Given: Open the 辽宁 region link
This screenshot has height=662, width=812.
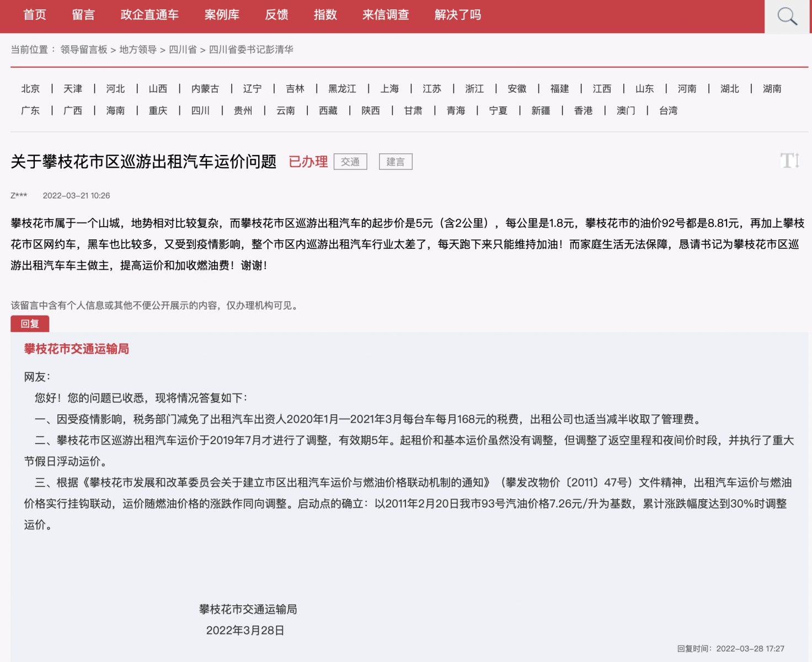Looking at the screenshot, I should tap(252, 89).
